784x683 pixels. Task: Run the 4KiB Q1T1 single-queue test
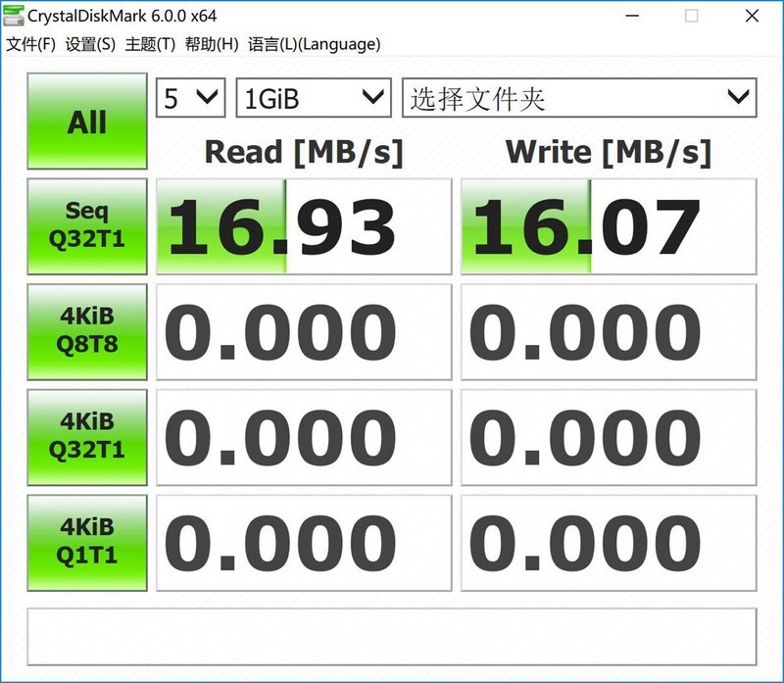point(86,543)
